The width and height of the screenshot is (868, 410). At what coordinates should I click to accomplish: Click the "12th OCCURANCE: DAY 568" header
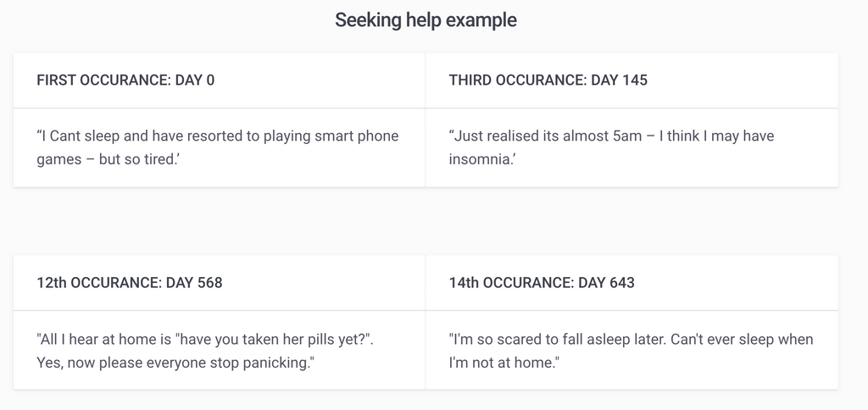tap(130, 282)
